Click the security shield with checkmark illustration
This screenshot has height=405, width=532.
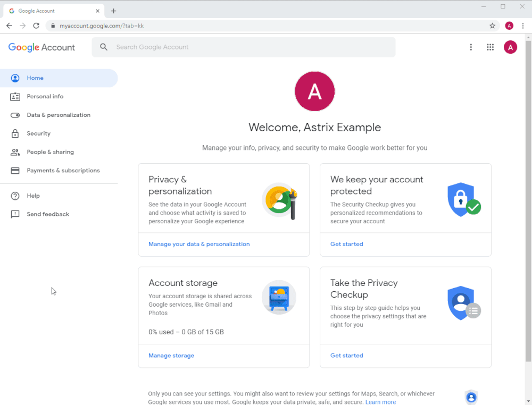tap(464, 199)
